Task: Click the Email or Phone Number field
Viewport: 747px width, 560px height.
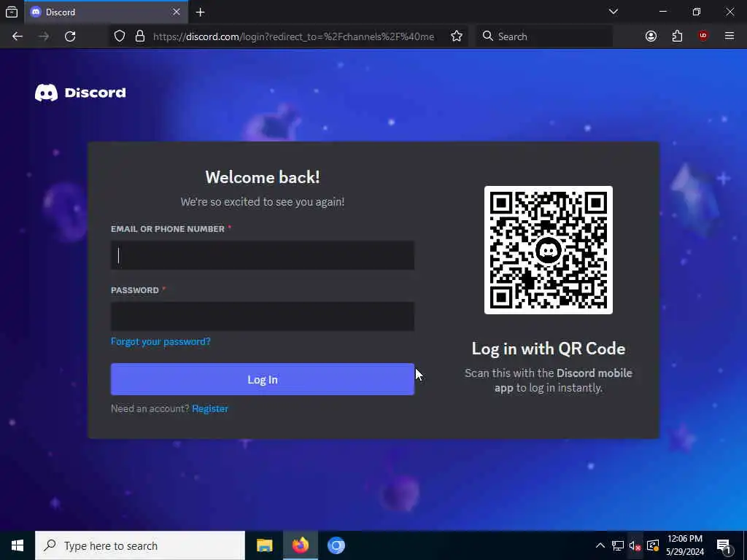Action: tap(263, 255)
